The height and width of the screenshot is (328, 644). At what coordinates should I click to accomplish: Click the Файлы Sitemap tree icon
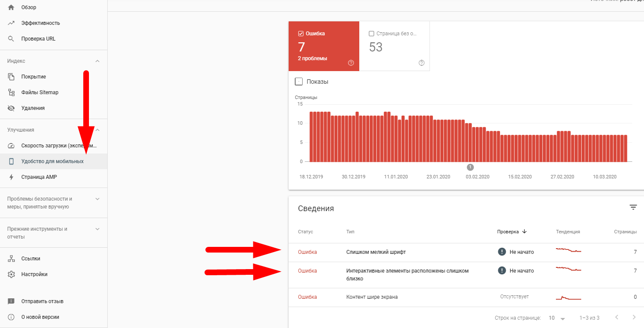point(11,92)
